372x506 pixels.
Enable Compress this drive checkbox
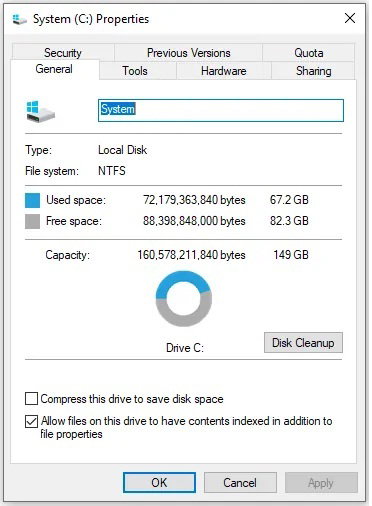[31, 398]
